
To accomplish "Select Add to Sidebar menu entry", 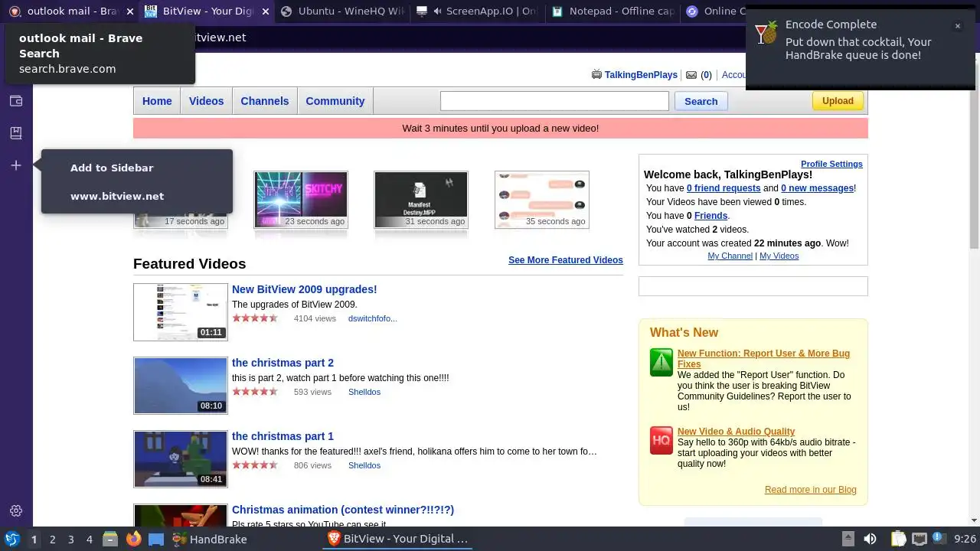I will [112, 168].
